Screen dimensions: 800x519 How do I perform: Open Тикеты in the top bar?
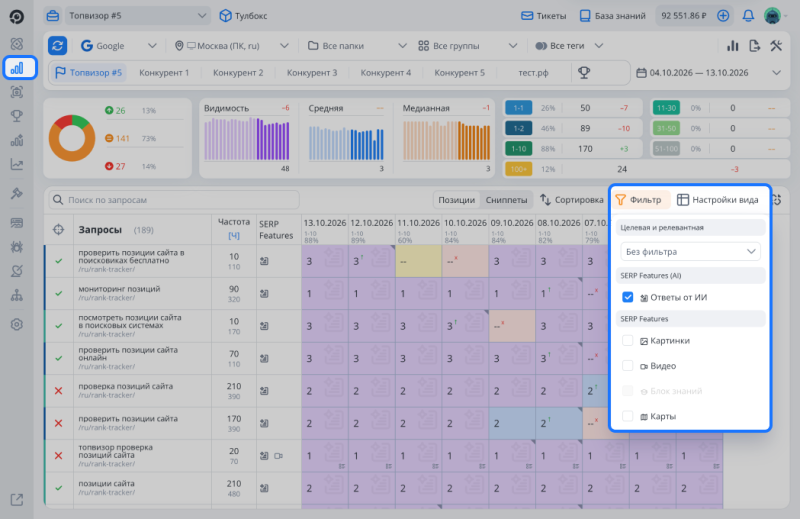(543, 16)
